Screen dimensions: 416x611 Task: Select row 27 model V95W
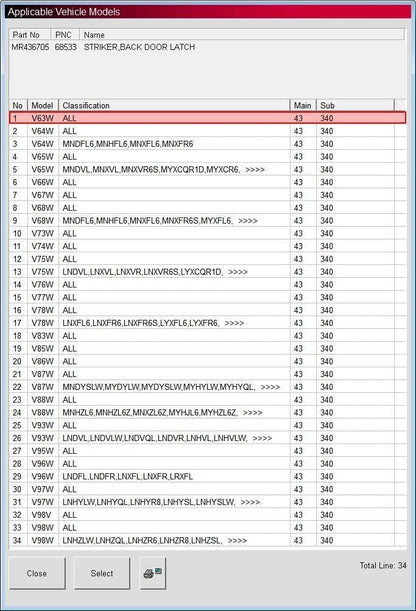(x=42, y=451)
